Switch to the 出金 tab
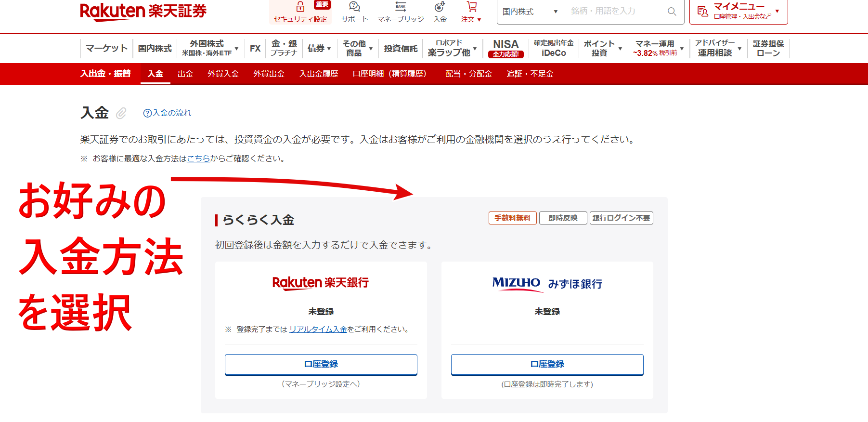Screen dimensions: 868x422 point(185,74)
